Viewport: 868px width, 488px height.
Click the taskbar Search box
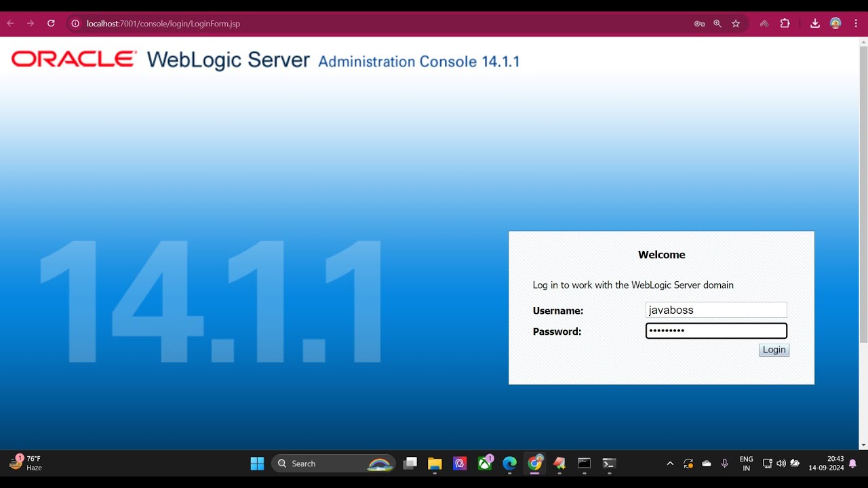(334, 464)
